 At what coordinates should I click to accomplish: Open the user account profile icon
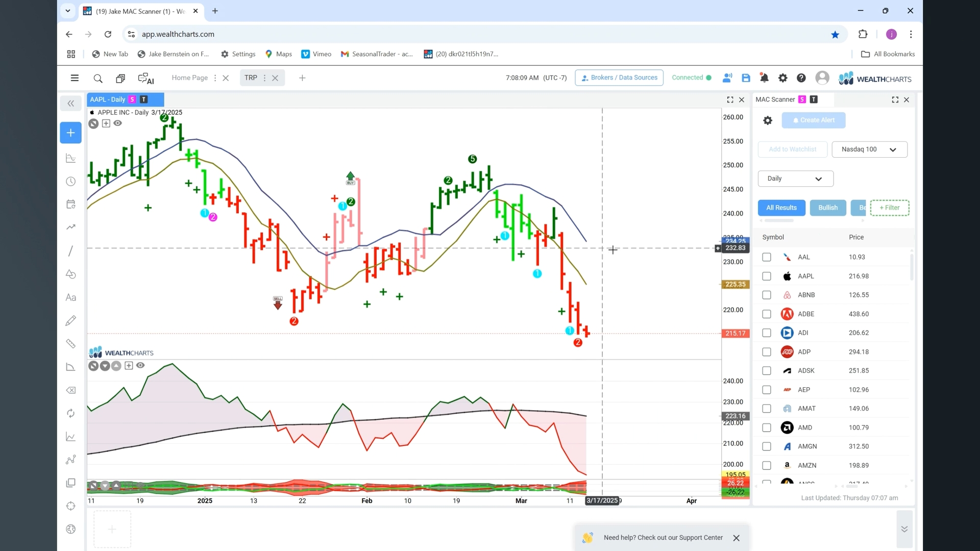(x=822, y=78)
